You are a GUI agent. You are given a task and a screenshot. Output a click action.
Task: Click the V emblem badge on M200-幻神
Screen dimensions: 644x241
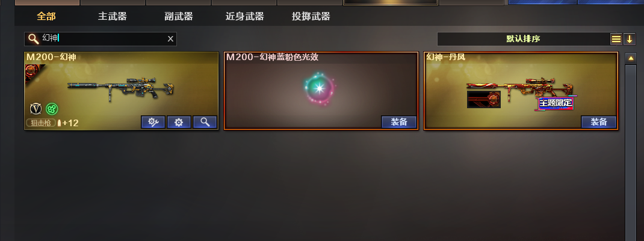(x=36, y=109)
